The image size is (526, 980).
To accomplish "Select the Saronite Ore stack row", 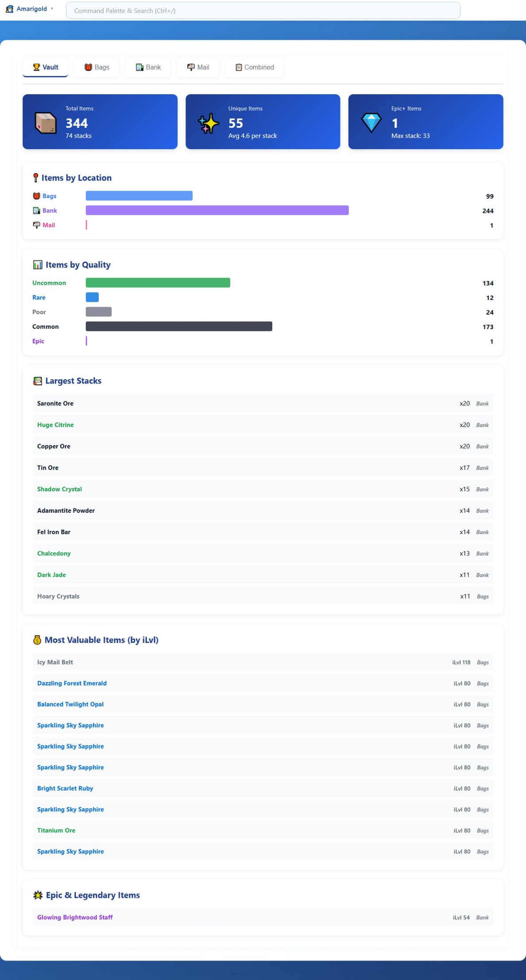I will tap(263, 404).
